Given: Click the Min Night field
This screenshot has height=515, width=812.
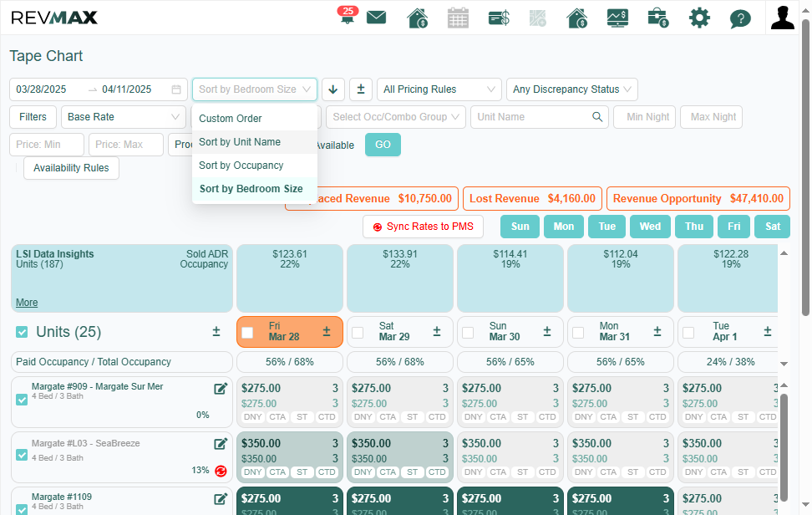Looking at the screenshot, I should (x=645, y=117).
